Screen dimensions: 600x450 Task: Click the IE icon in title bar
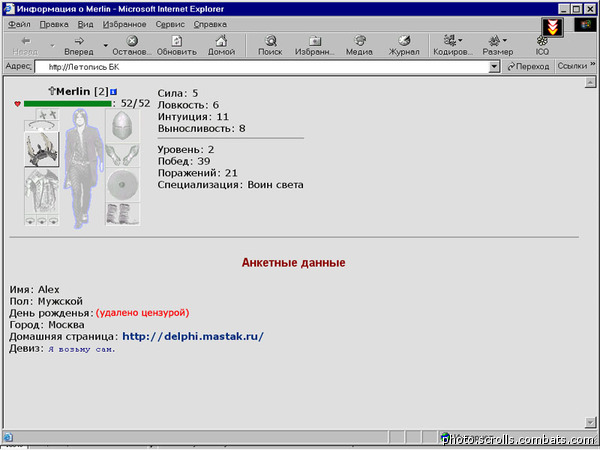pyautogui.click(x=9, y=8)
